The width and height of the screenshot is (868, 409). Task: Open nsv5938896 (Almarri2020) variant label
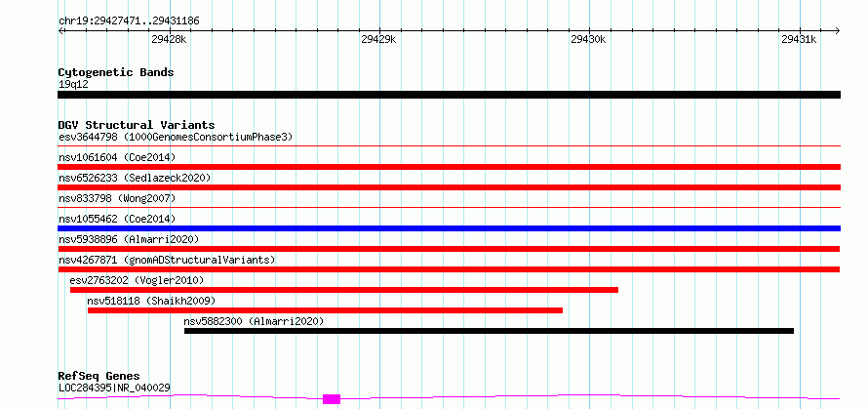pyautogui.click(x=129, y=239)
